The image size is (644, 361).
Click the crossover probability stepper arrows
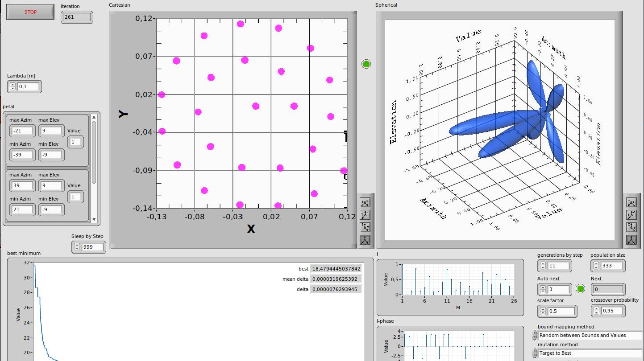[x=596, y=311]
